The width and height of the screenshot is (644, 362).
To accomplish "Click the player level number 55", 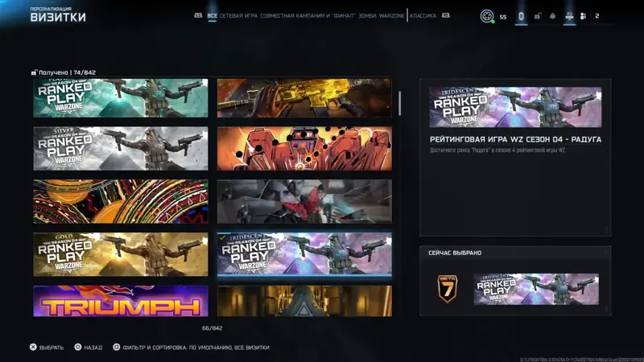I will coord(502,17).
